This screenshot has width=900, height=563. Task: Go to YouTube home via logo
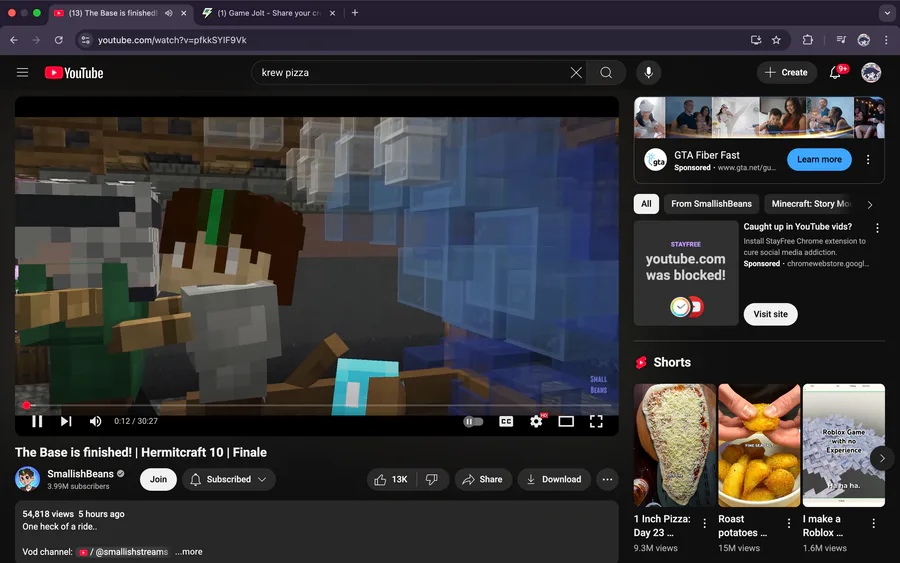74,73
